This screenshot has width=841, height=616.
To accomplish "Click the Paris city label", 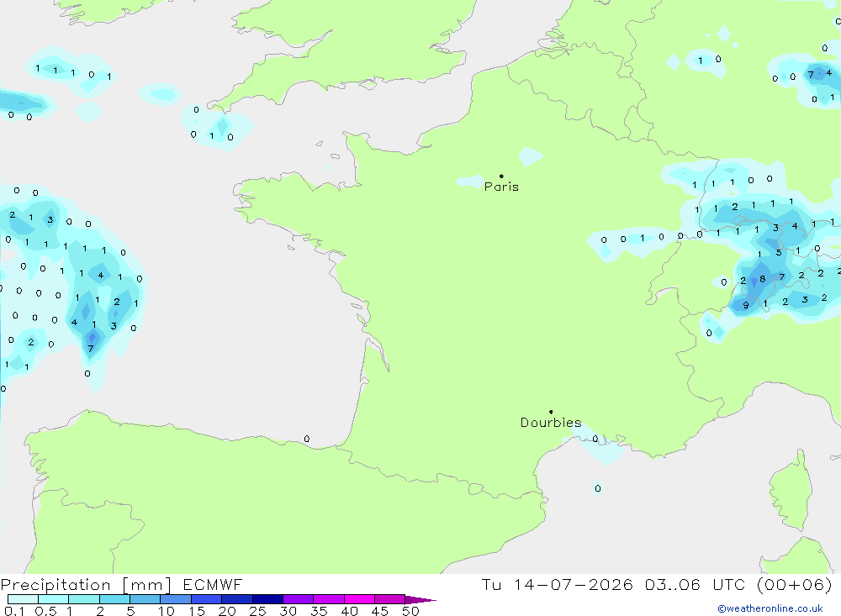I will coord(501,187).
